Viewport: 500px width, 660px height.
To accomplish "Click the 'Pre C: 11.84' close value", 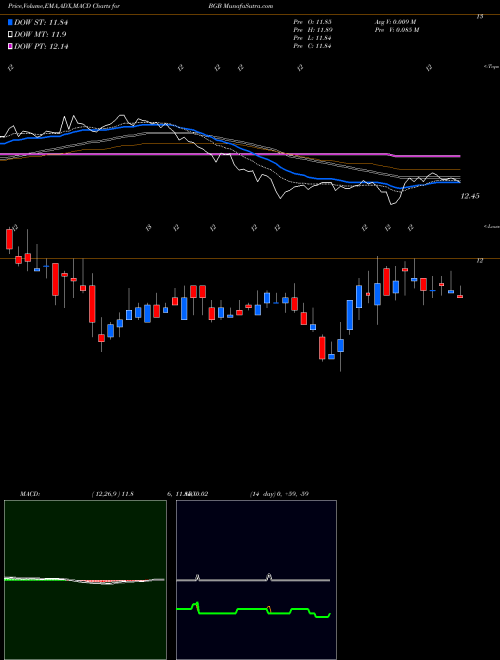I will (x=312, y=46).
